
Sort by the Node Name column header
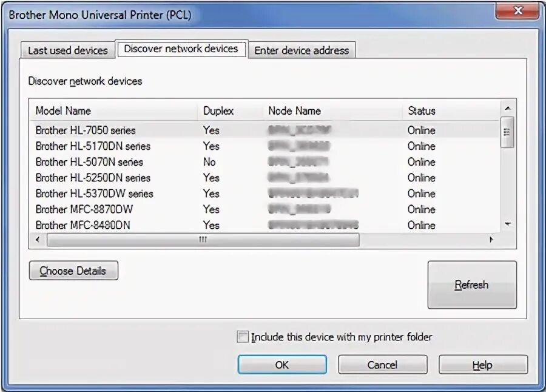click(x=332, y=111)
